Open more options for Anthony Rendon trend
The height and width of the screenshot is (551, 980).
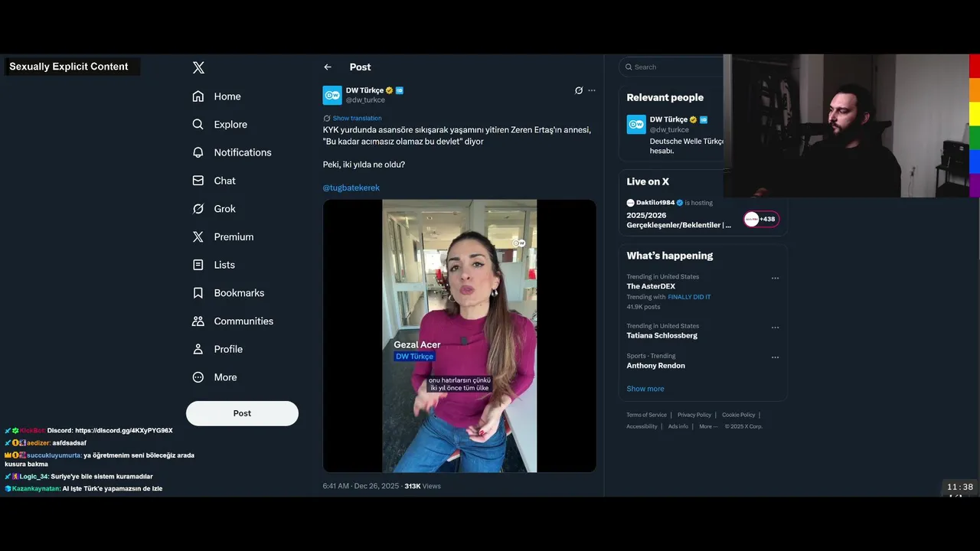775,357
